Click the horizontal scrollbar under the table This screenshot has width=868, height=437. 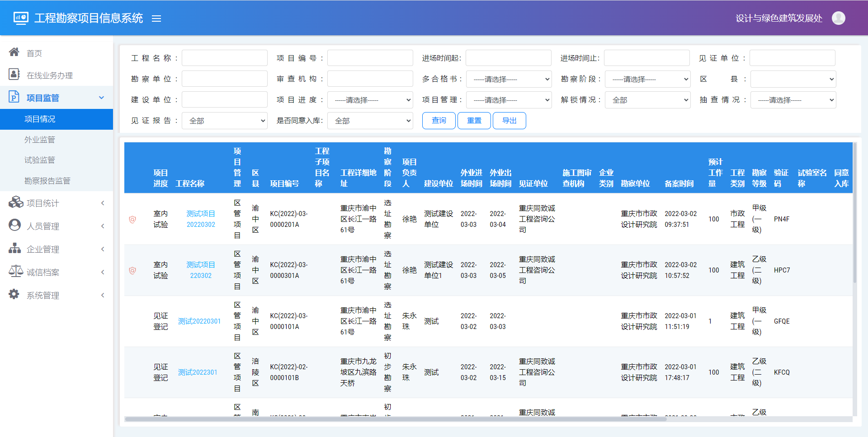point(396,419)
